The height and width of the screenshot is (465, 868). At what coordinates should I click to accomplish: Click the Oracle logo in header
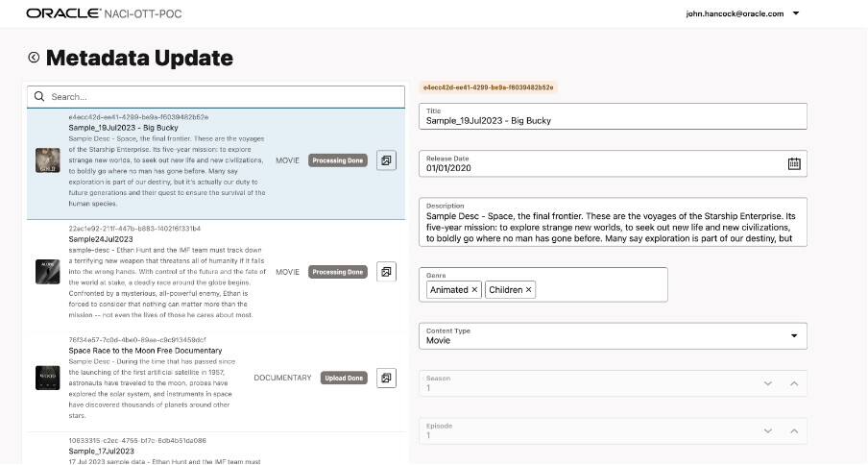(x=63, y=14)
